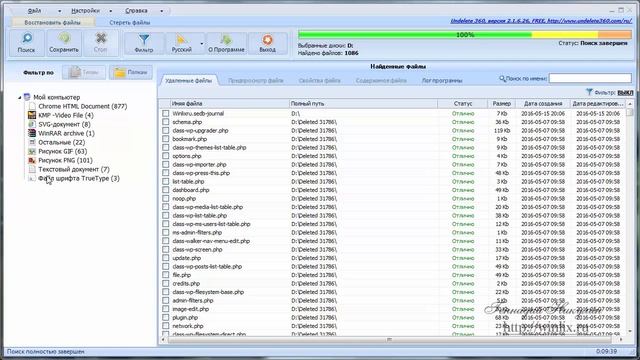This screenshot has height=360, width=640.
Task: Click the horizontal scrollbar thumb
Action: [389, 340]
